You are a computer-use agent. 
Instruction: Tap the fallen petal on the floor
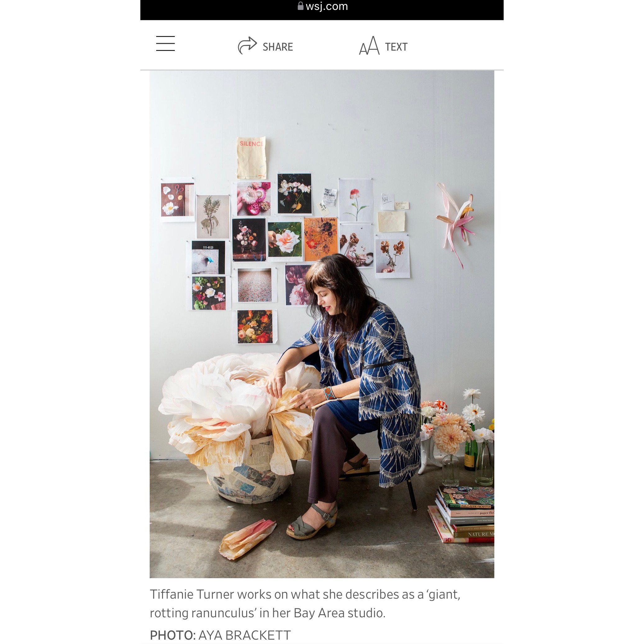[x=247, y=539]
